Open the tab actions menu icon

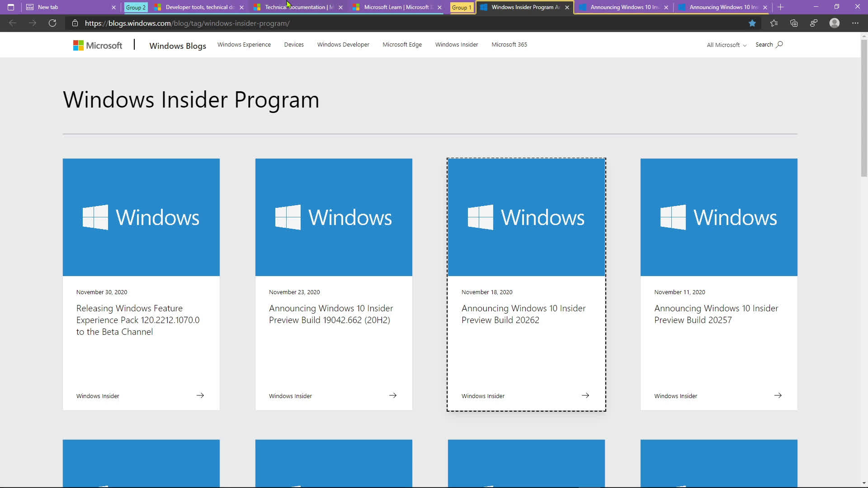tap(11, 7)
